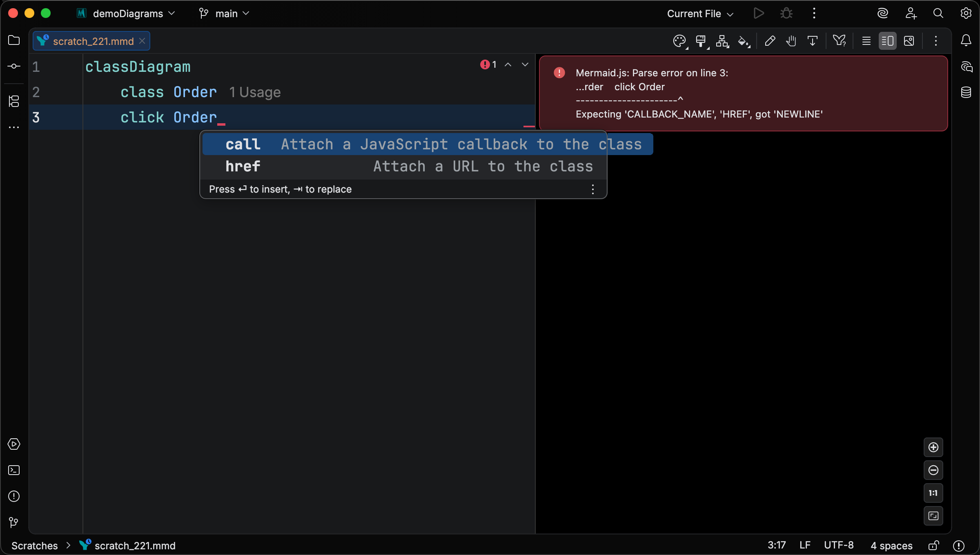Screen dimensions: 980x555
Task: Click the error count indicator in editor
Action: (488, 64)
